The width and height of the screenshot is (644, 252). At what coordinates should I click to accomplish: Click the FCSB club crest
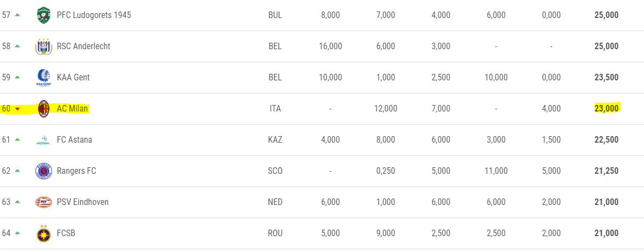[x=43, y=233]
